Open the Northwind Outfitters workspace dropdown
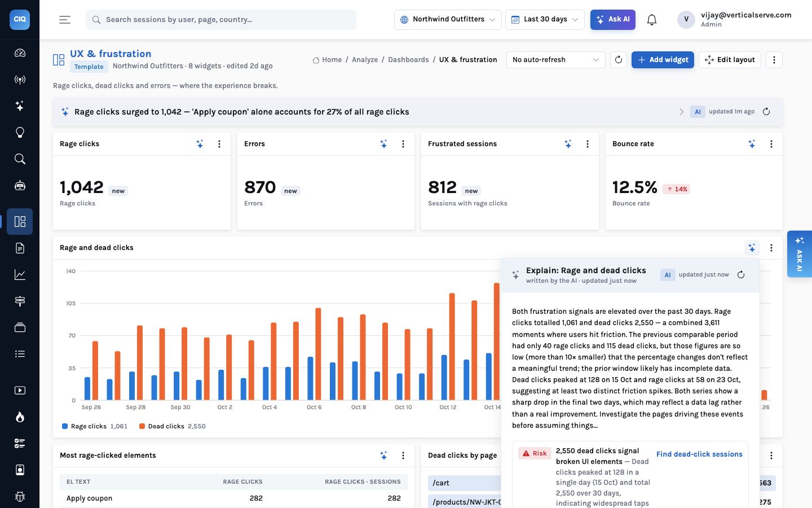812x508 pixels. 448,20
